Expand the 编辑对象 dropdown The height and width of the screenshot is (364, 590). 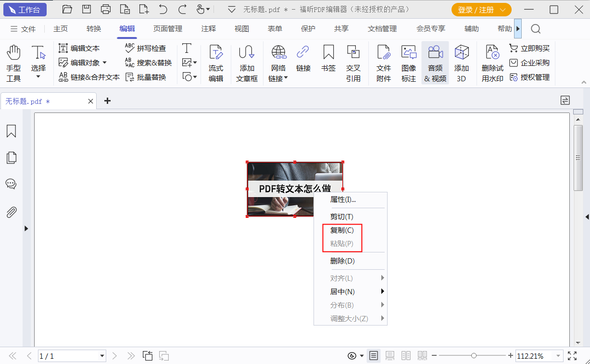pyautogui.click(x=105, y=62)
